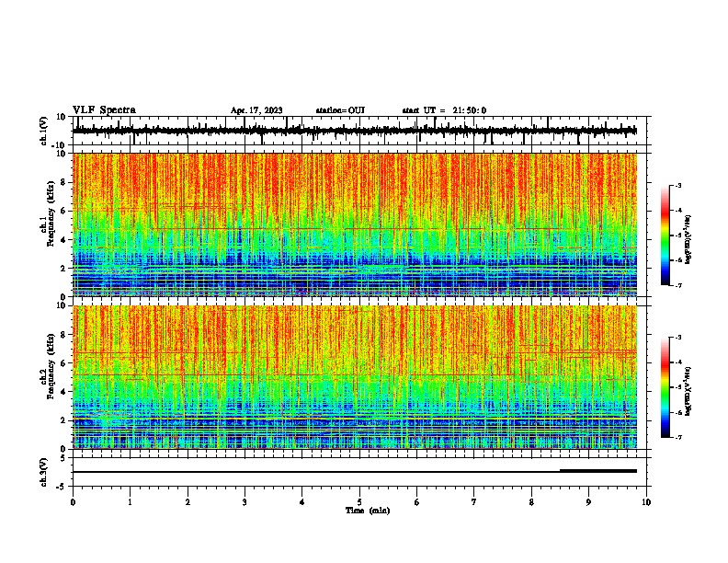The width and height of the screenshot is (728, 563).
Task: Click the '6' kHz tick of ch.2 spectrogram
Action: pyautogui.click(x=63, y=362)
